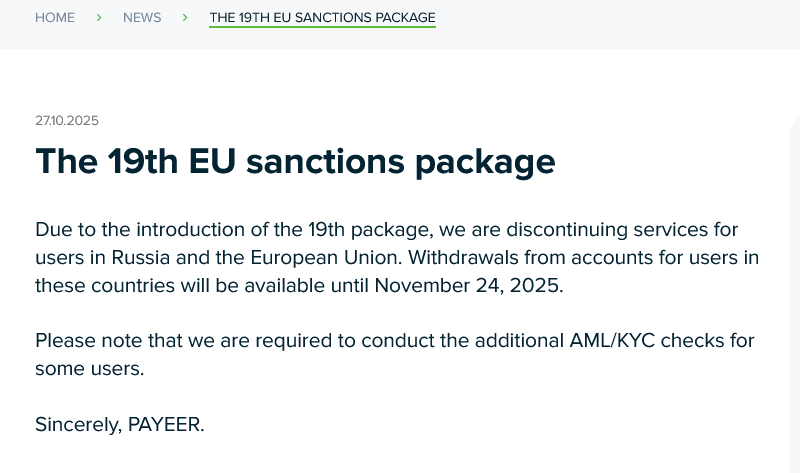Click the current-page breadcrumb 'THE 19TH EU SANCTIONS PACKAGE'
Screen dimensions: 800x473
coord(322,18)
